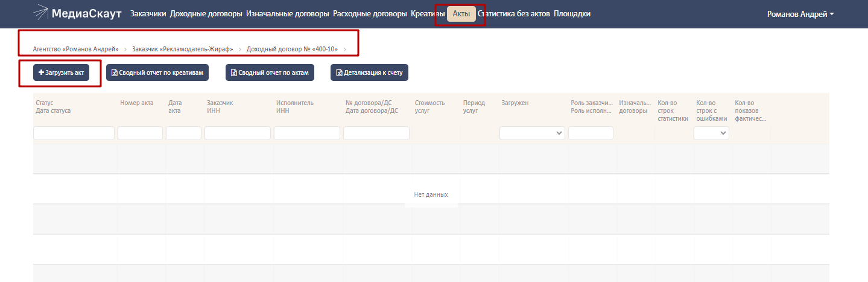Expand the Романов Андрей user dropdown
The image size is (868, 282).
pos(800,14)
